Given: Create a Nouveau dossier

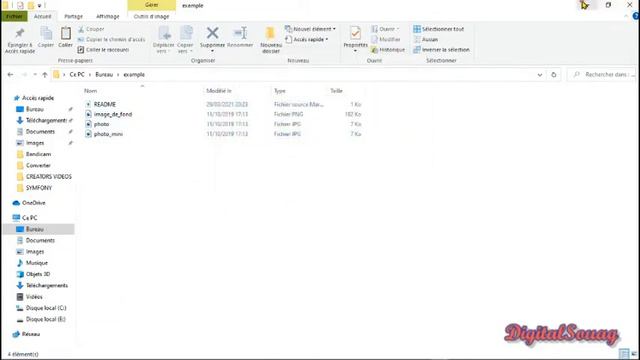Looking at the screenshot, I should coord(271,40).
